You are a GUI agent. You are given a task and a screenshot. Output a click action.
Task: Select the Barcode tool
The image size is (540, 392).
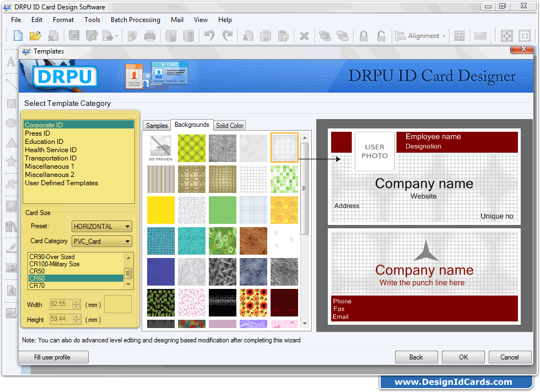coord(10,267)
